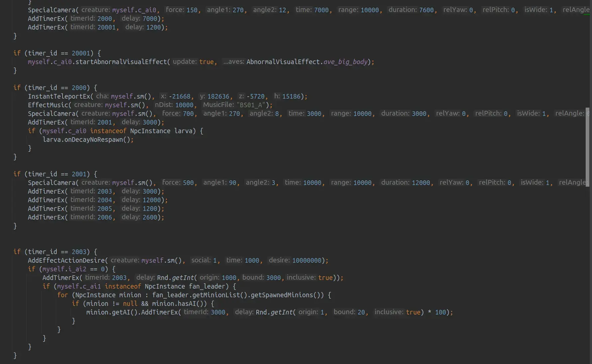Viewport: 592px width, 364px height.
Task: Place cursor on startAbnormalVisualEffect method call
Action: pos(121,62)
